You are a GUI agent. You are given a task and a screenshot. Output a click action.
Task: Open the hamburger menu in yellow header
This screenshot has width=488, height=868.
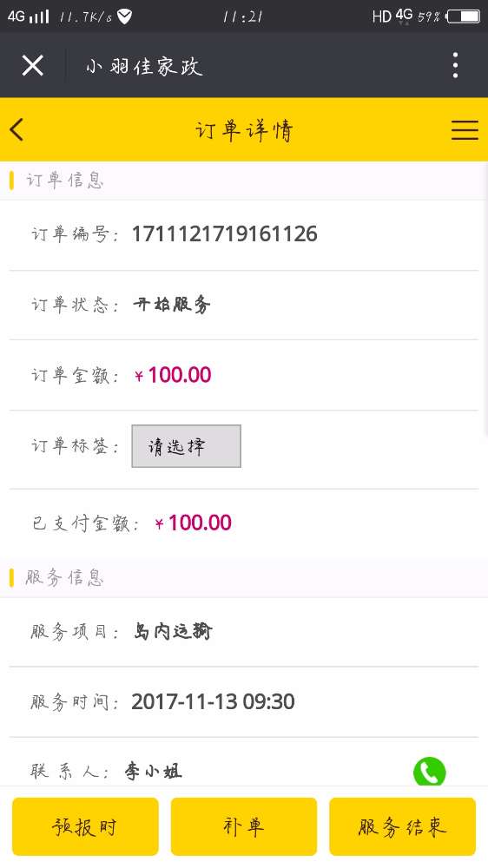465,129
